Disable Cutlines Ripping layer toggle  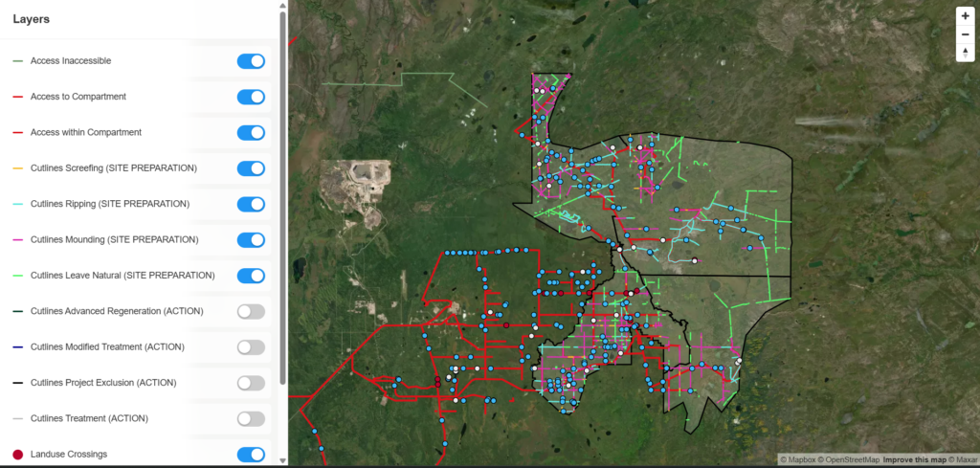pyautogui.click(x=251, y=204)
